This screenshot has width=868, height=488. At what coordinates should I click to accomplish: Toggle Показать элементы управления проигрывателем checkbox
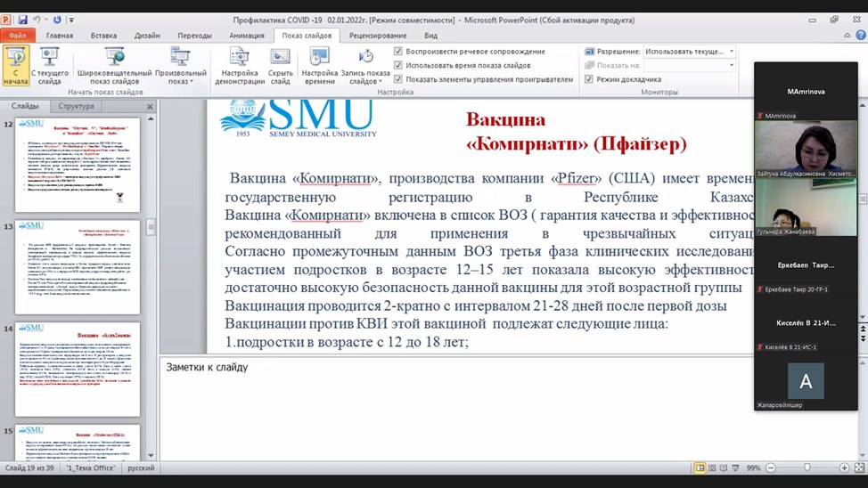coord(398,79)
